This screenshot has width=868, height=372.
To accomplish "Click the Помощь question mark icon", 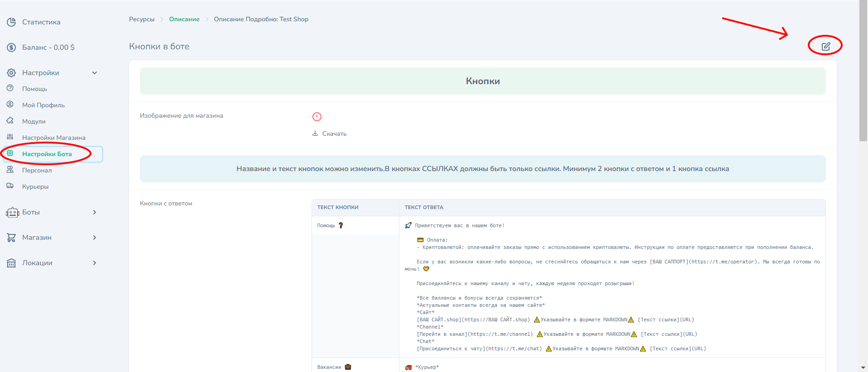I will (x=10, y=88).
